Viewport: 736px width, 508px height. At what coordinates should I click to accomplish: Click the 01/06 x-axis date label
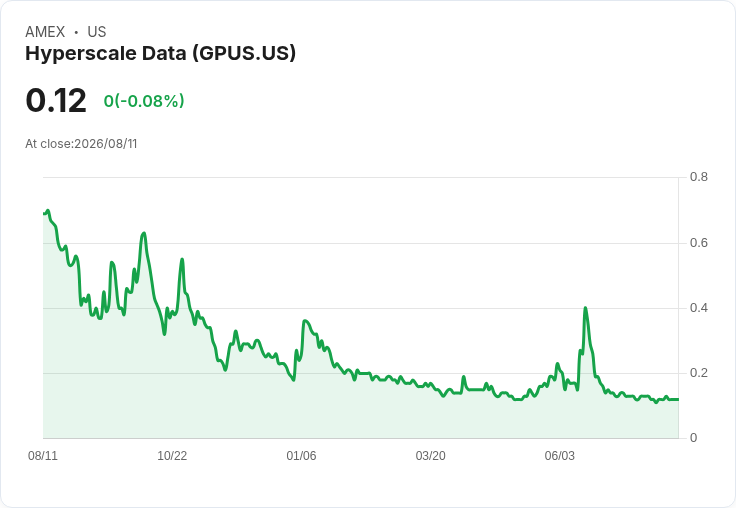(x=301, y=456)
